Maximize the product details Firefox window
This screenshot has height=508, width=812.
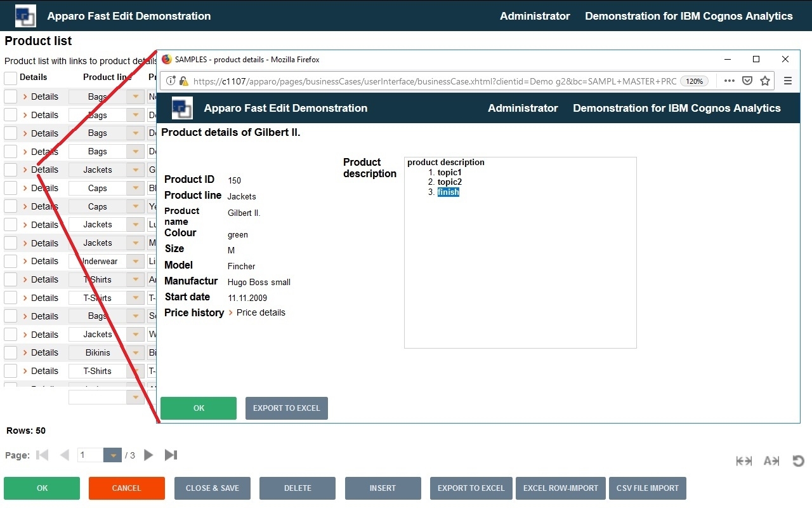[x=756, y=59]
